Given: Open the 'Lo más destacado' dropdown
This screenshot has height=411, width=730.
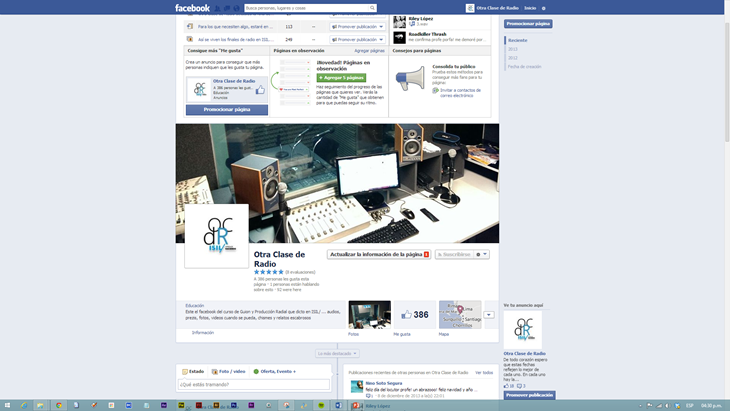Looking at the screenshot, I should point(337,354).
